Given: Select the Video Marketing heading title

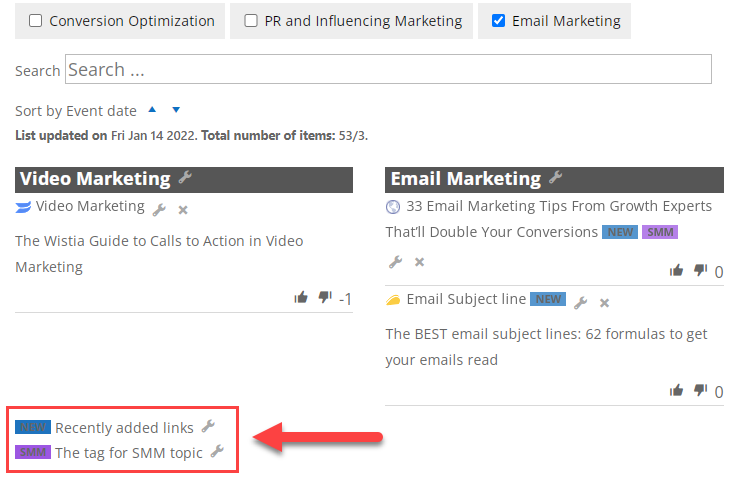Looking at the screenshot, I should pos(95,179).
